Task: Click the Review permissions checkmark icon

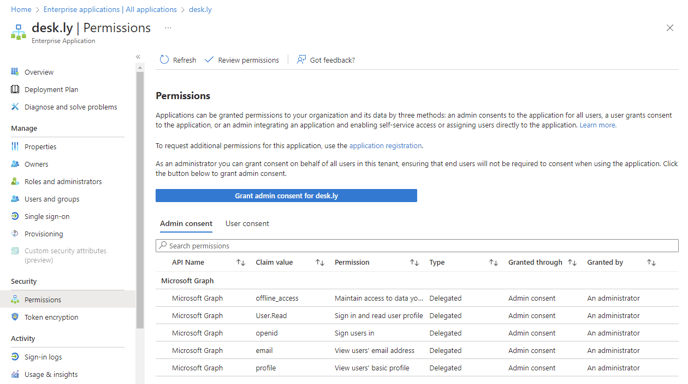Action: (x=209, y=59)
